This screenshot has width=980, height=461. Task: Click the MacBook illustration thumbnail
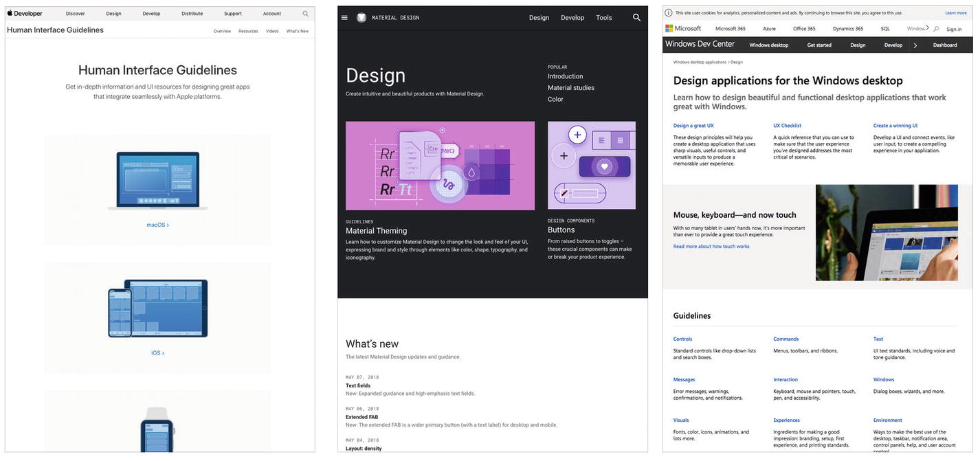[x=157, y=181]
